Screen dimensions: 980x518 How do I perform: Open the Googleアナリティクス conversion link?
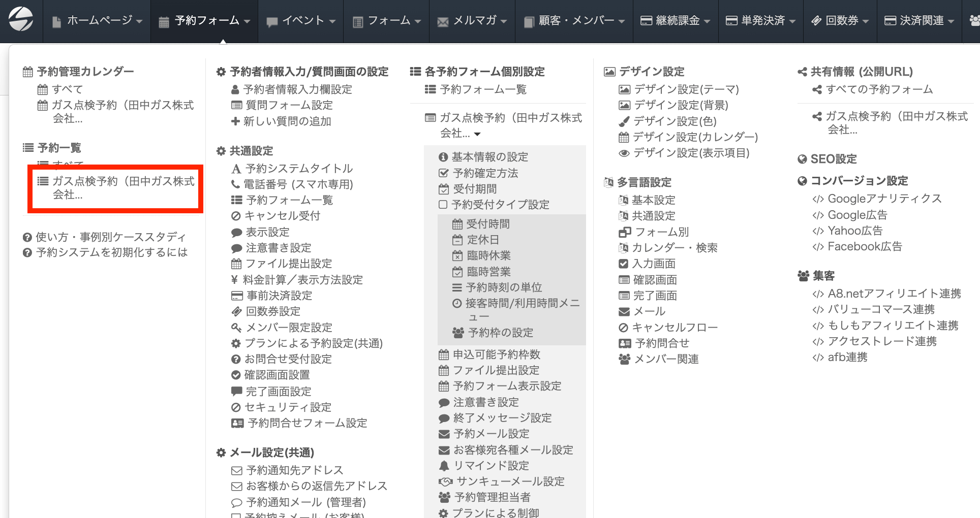(884, 199)
